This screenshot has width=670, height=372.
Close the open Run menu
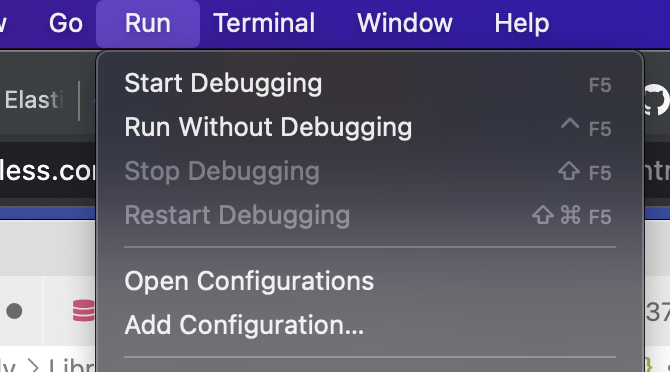(x=148, y=23)
